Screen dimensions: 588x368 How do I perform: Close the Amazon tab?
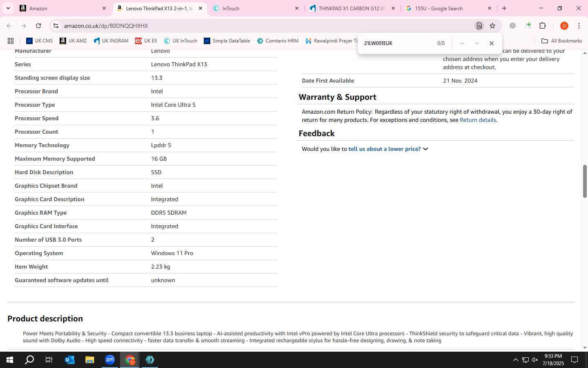coord(104,8)
